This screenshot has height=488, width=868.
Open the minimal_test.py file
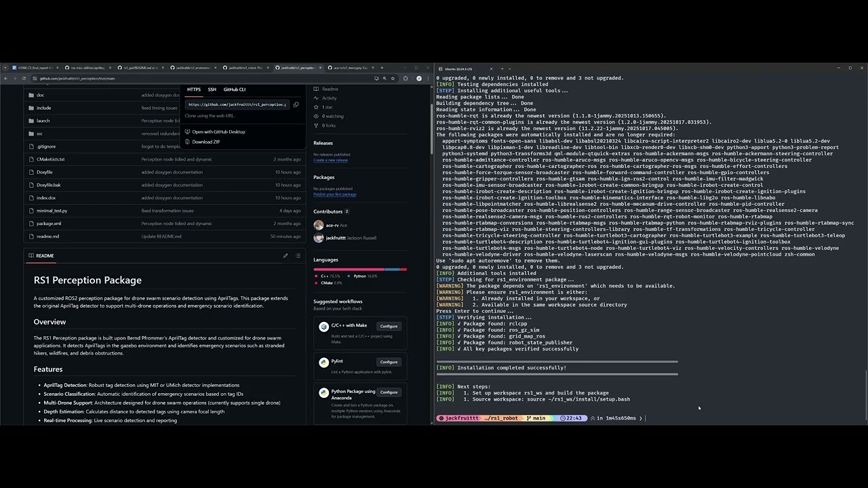[x=52, y=211]
